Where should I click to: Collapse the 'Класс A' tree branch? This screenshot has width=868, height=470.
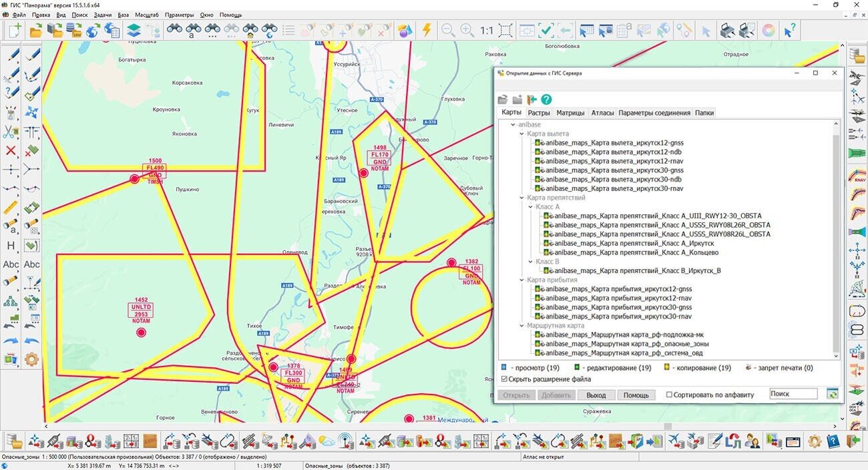point(531,207)
